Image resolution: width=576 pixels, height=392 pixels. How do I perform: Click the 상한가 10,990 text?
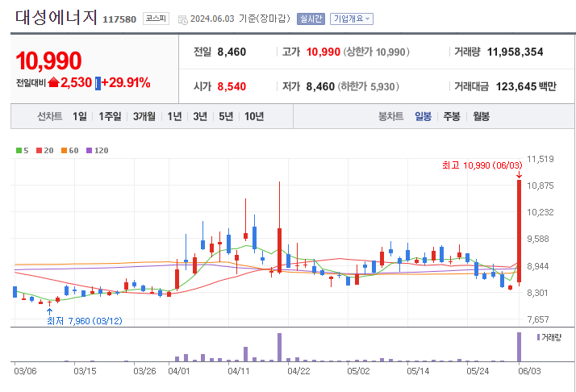377,52
